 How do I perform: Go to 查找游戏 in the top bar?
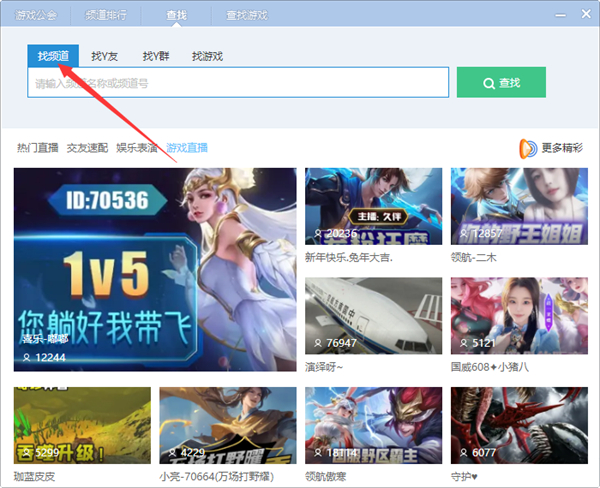pos(246,15)
